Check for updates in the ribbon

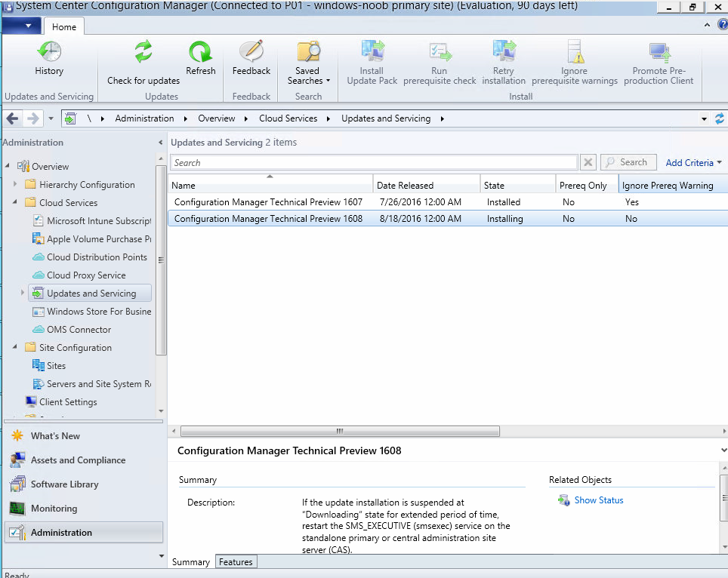tap(143, 63)
